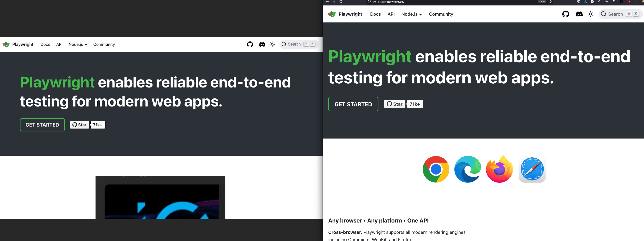Click the Playwright masks logo in right window
644x241 pixels.
pos(332,14)
